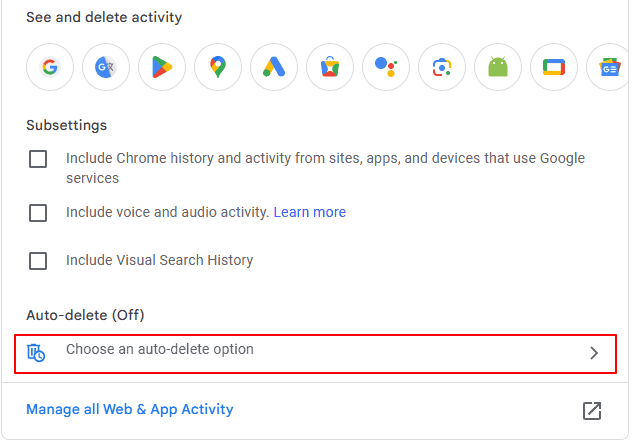Check Include voice and audio activity

38,213
